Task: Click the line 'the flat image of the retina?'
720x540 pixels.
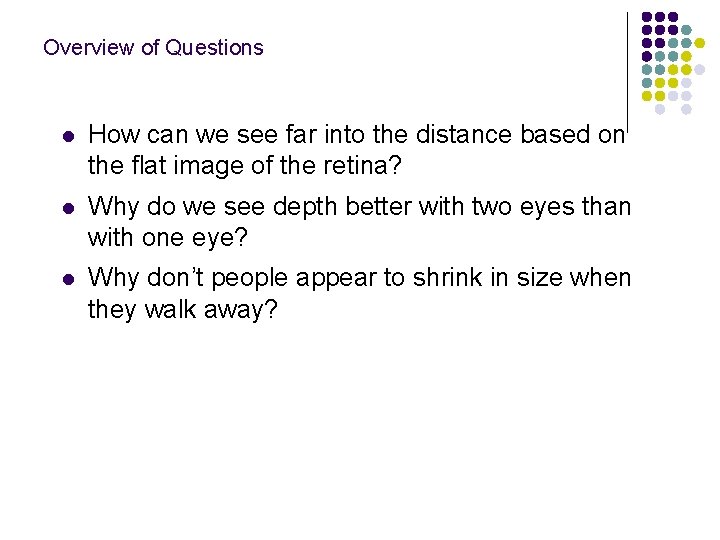Action: pos(245,165)
